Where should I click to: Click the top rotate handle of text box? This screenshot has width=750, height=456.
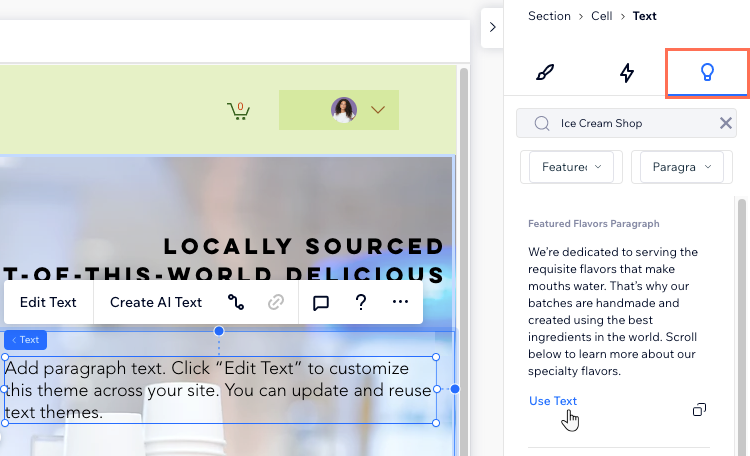click(x=219, y=331)
